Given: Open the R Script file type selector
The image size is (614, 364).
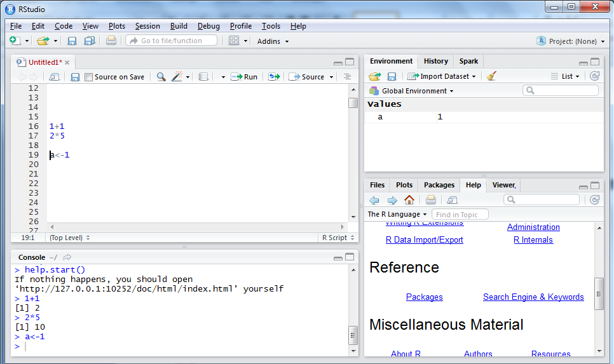Looking at the screenshot, I should [338, 238].
